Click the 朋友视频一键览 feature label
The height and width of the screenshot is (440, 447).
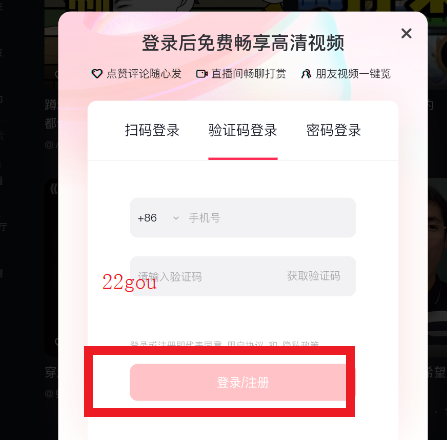[x=353, y=74]
